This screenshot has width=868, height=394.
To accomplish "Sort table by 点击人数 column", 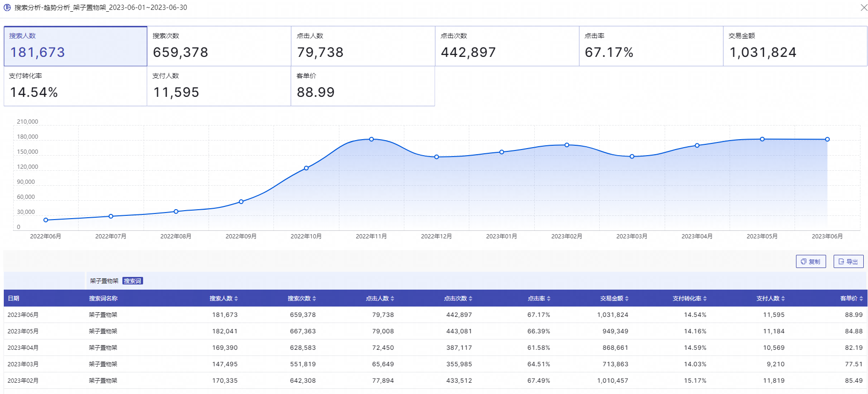I will [392, 299].
